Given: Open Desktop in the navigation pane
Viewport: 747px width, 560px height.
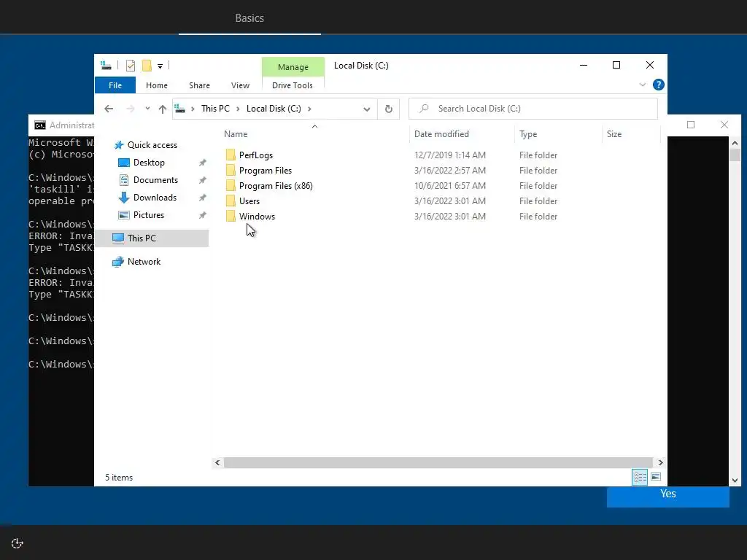Looking at the screenshot, I should tap(149, 163).
